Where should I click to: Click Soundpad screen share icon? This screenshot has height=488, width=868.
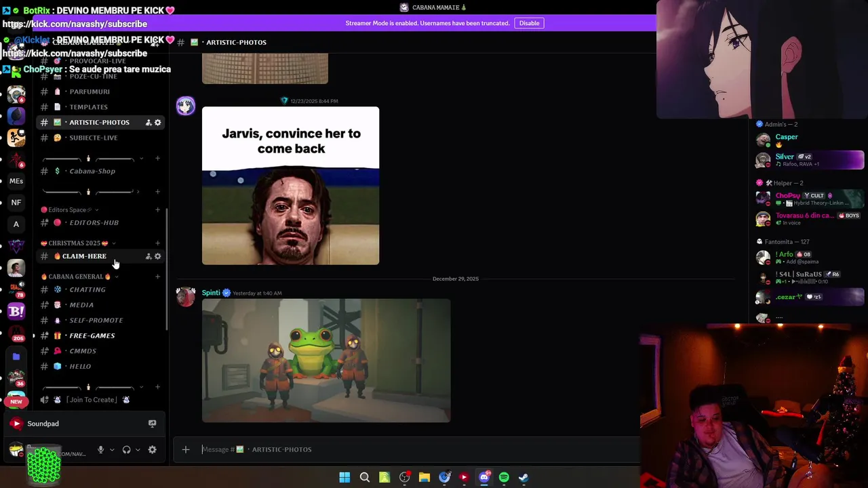(x=152, y=424)
